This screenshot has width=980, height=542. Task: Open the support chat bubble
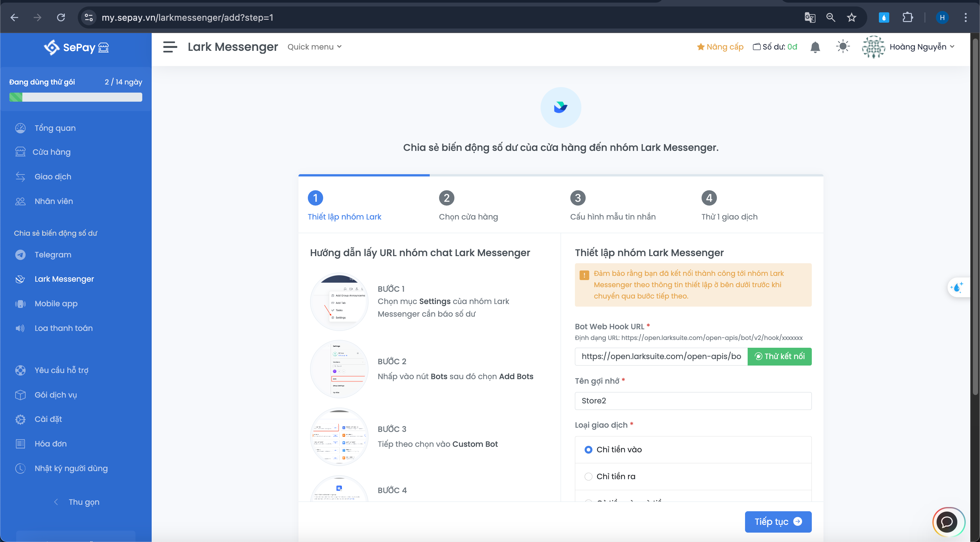948,522
